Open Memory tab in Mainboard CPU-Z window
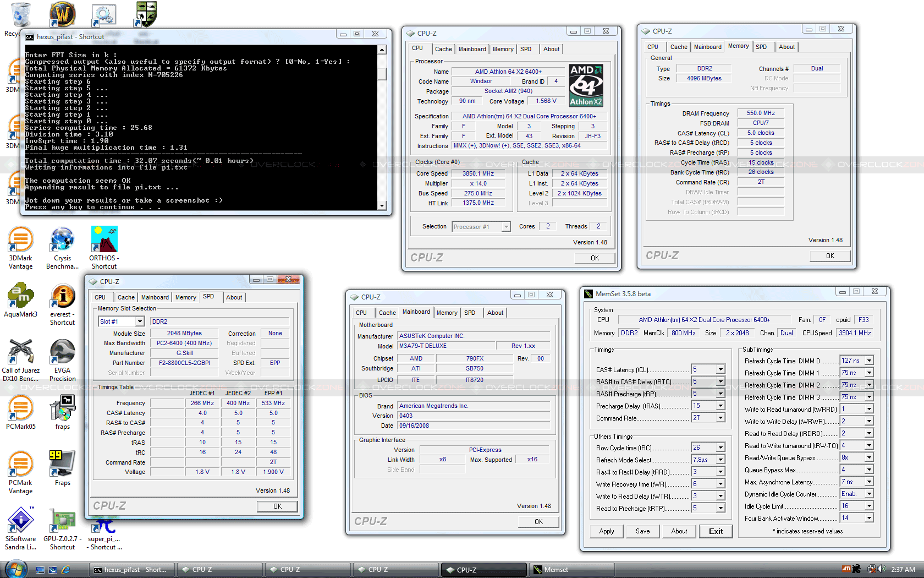 click(x=447, y=313)
